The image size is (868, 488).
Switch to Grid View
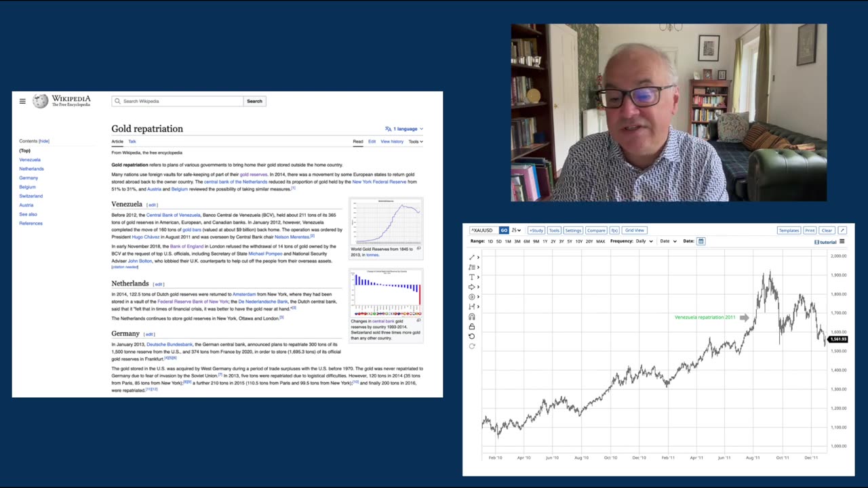click(x=635, y=230)
